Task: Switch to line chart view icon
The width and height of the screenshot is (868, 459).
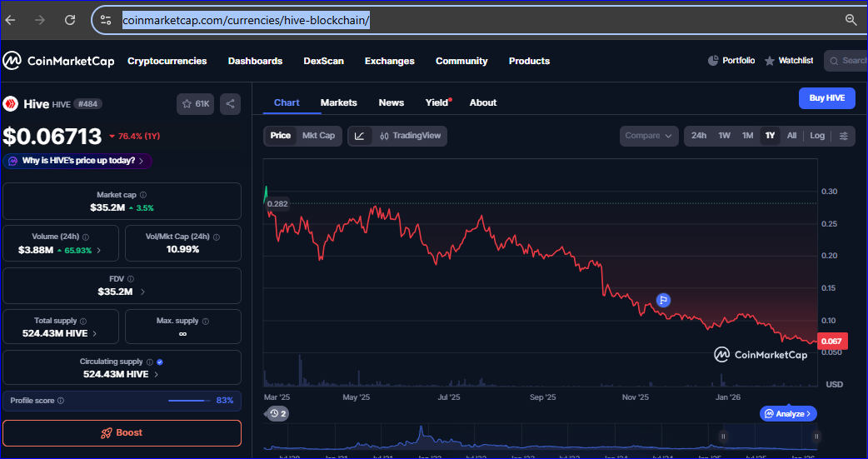Action: [x=360, y=136]
